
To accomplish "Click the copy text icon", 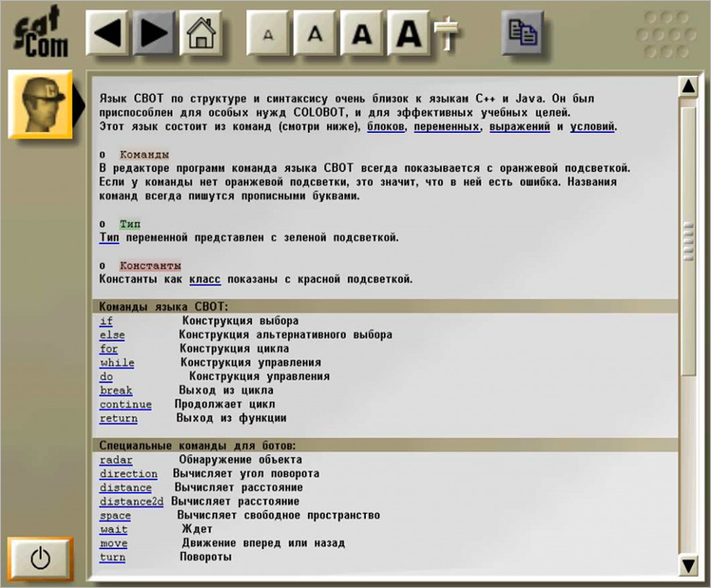I will (522, 33).
